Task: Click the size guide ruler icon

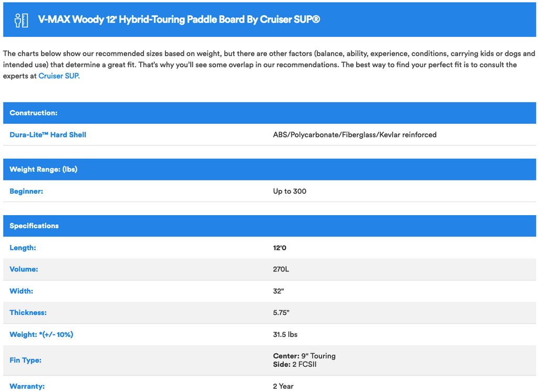Action: [x=22, y=20]
